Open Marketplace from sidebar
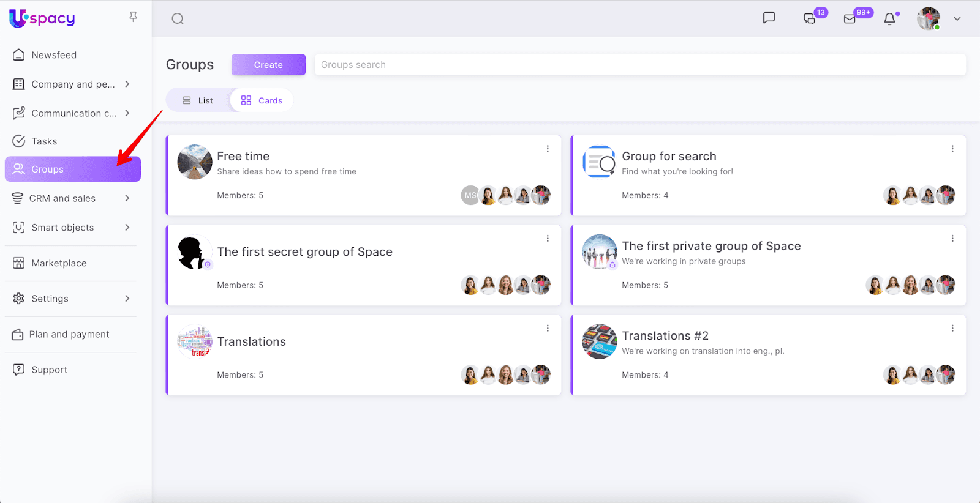This screenshot has height=503, width=980. [59, 263]
